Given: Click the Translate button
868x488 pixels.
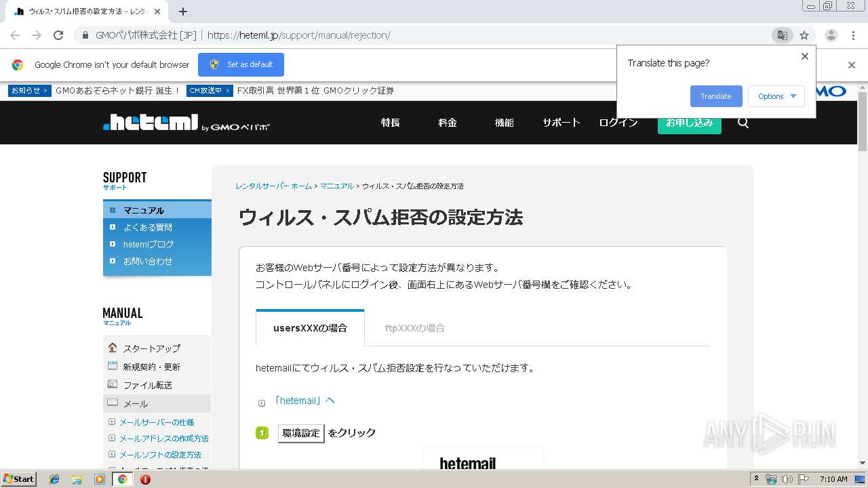Looking at the screenshot, I should (x=716, y=96).
